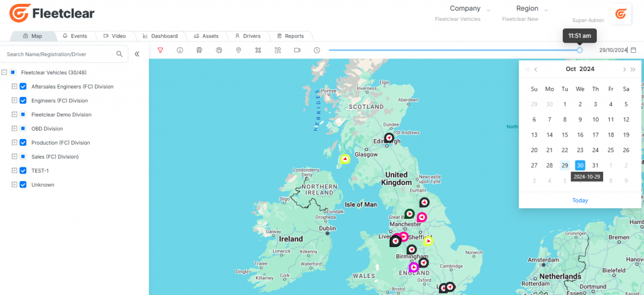The height and width of the screenshot is (295, 644).
Task: Expand Fleetclear Demo Division node
Action: [x=14, y=114]
